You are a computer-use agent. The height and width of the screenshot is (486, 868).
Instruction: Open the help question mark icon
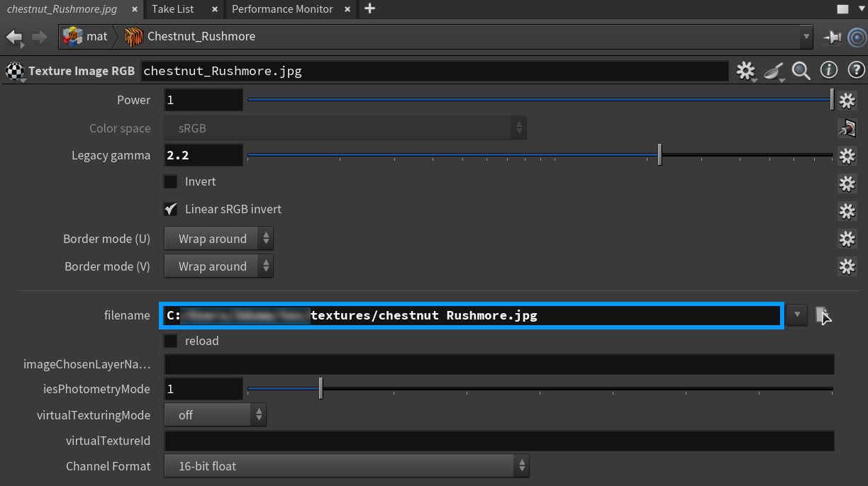(856, 70)
